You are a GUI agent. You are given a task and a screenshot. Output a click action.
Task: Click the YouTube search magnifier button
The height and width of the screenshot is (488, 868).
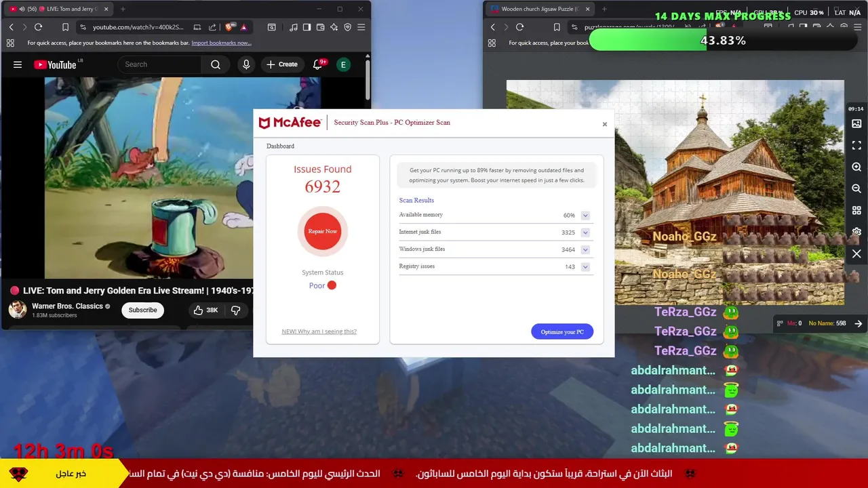point(216,64)
